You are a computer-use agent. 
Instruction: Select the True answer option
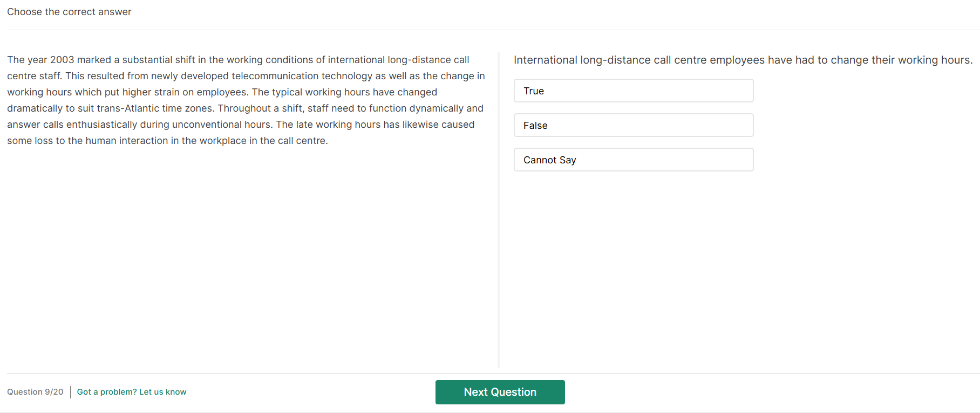(633, 91)
